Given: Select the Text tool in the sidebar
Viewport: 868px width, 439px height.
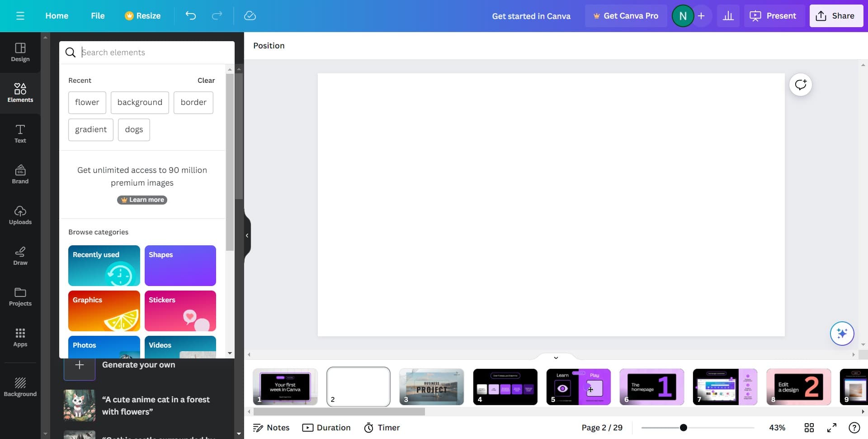Looking at the screenshot, I should tap(20, 134).
